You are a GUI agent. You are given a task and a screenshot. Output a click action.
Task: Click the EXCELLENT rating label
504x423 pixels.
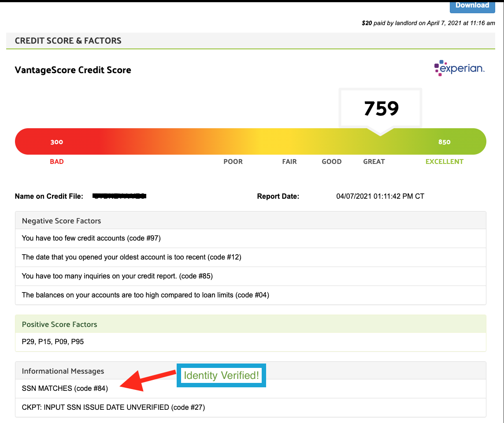pyautogui.click(x=444, y=162)
